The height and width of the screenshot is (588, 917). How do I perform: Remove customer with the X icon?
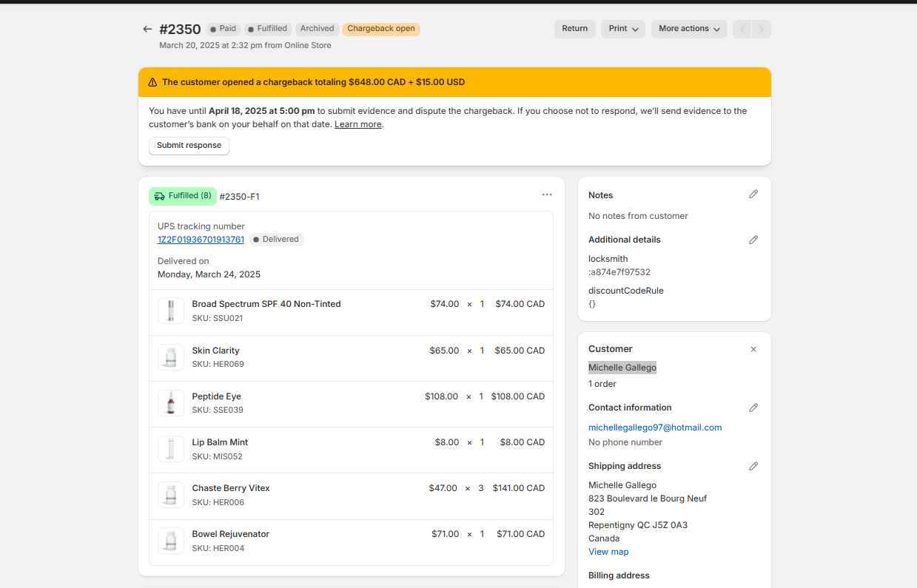753,349
